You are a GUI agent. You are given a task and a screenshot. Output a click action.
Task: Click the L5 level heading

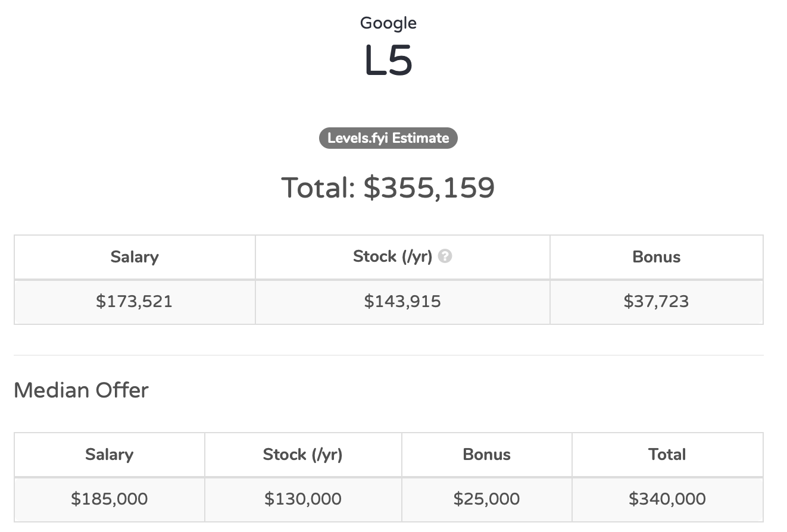[x=388, y=61]
